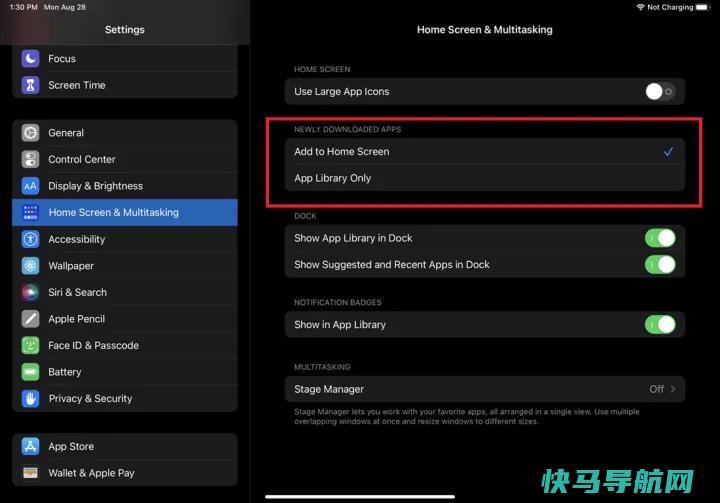Click the NEWLY DOWNLOADED APPS header

[348, 130]
